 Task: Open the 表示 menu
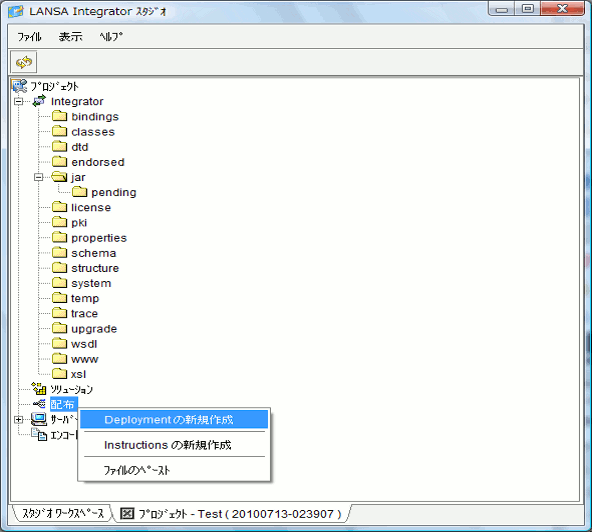pos(71,37)
